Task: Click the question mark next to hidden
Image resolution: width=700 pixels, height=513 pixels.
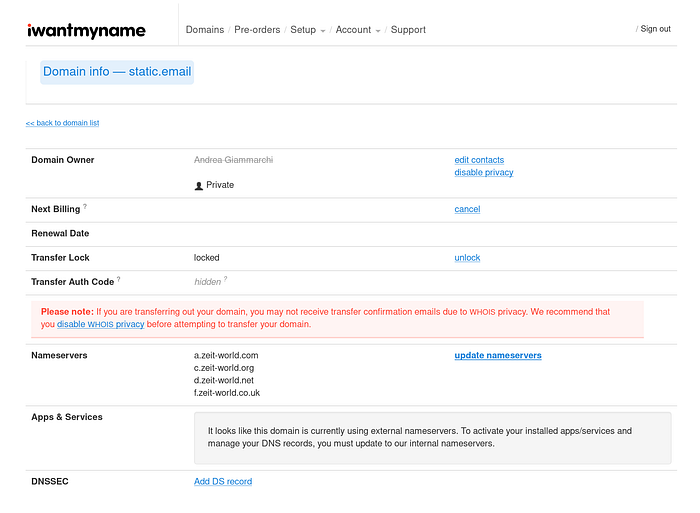Action: (225, 280)
